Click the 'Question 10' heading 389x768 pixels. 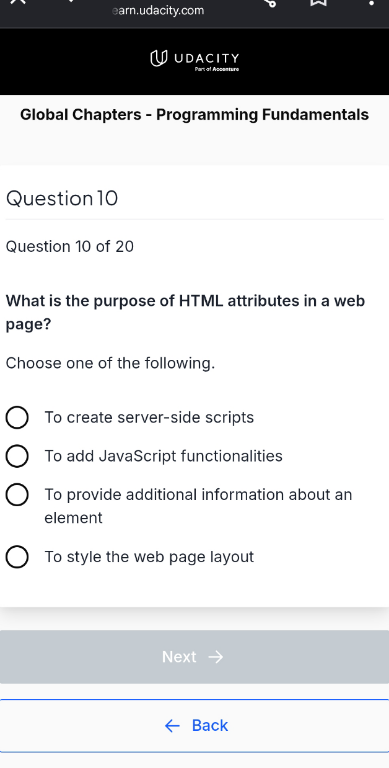click(x=62, y=198)
